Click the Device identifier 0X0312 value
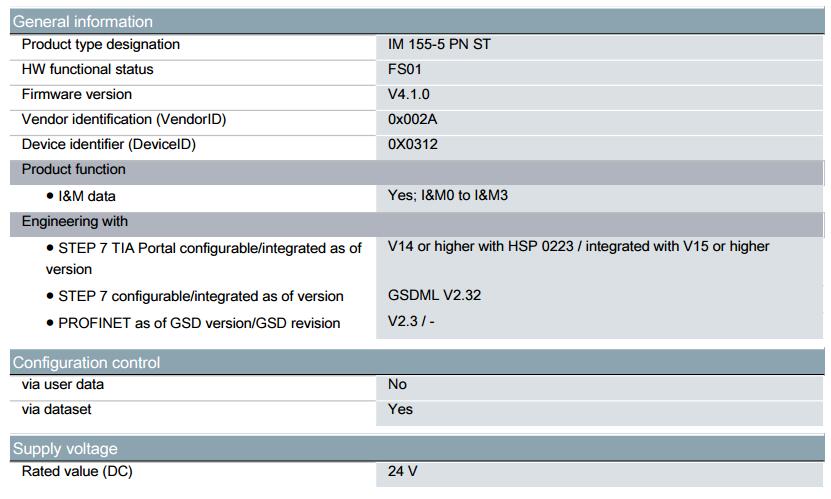Screen dimensions: 831x499 click(x=412, y=144)
